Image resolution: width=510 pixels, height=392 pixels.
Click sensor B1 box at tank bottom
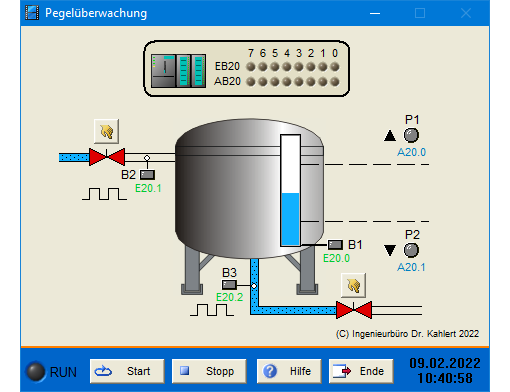(335, 245)
